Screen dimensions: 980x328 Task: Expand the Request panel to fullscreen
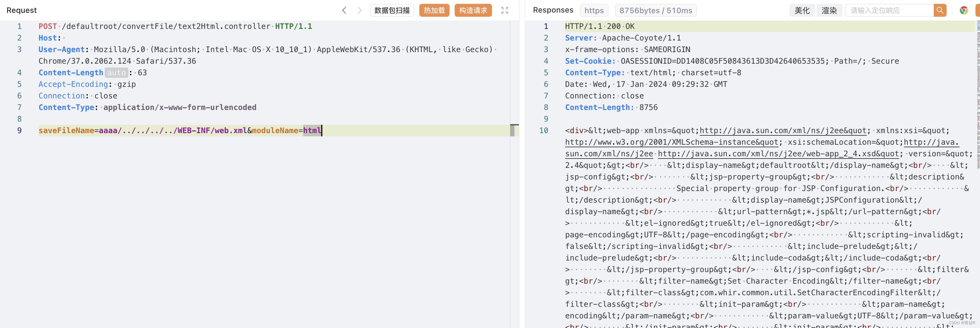504,10
